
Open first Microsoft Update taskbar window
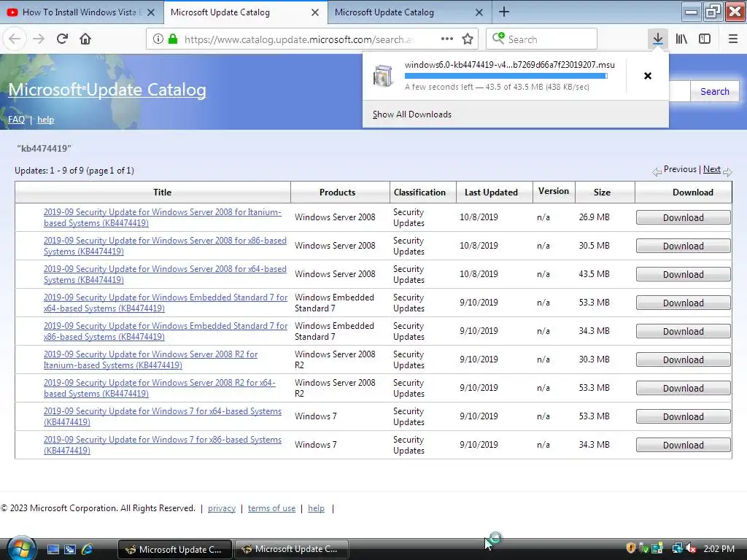tap(175, 549)
